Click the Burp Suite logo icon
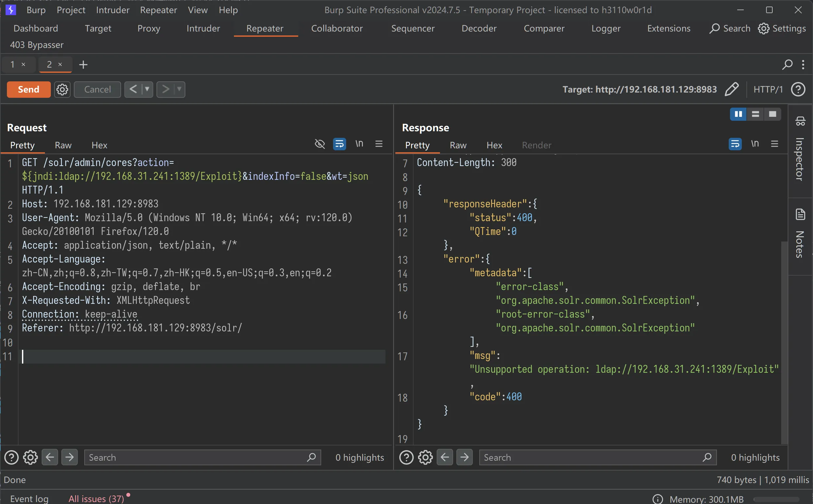Image resolution: width=813 pixels, height=504 pixels. (x=10, y=10)
